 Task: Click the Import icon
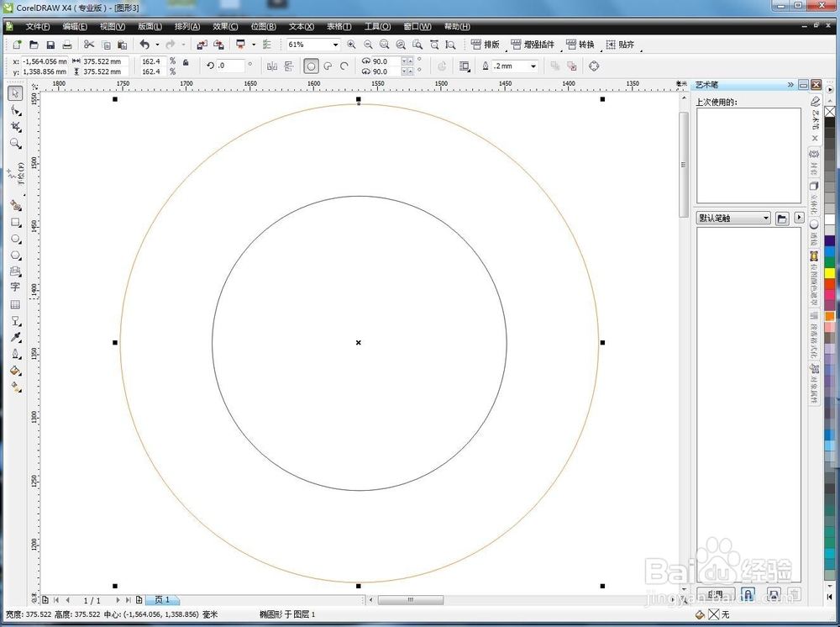(202, 45)
